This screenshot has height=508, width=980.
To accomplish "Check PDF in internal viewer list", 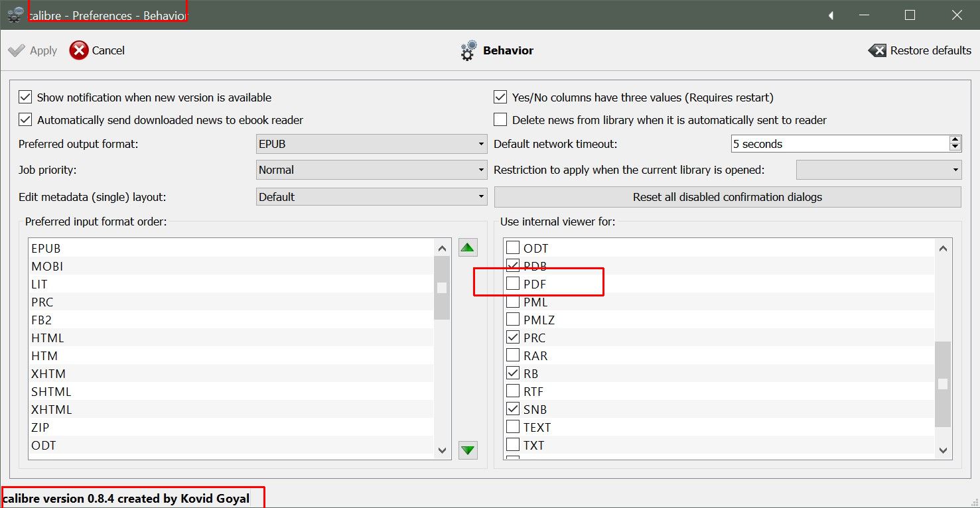I will [x=513, y=284].
